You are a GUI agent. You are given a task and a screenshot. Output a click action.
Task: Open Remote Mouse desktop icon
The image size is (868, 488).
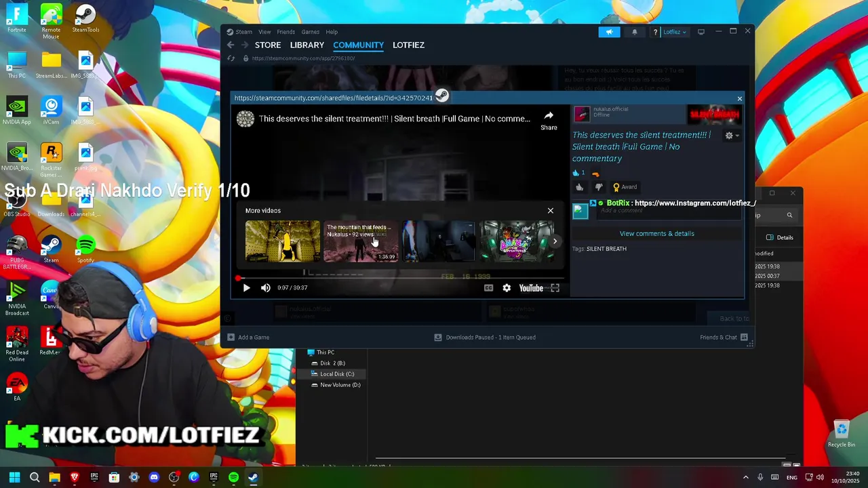[x=51, y=21]
